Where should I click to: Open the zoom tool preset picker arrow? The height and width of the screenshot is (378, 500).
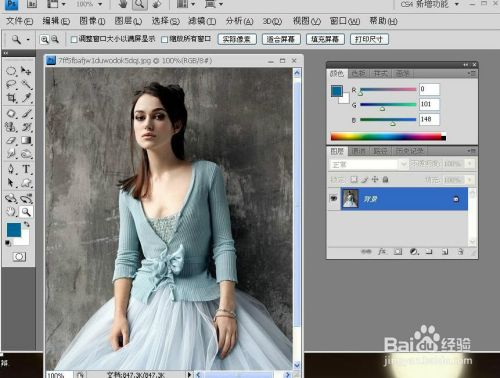(x=28, y=40)
